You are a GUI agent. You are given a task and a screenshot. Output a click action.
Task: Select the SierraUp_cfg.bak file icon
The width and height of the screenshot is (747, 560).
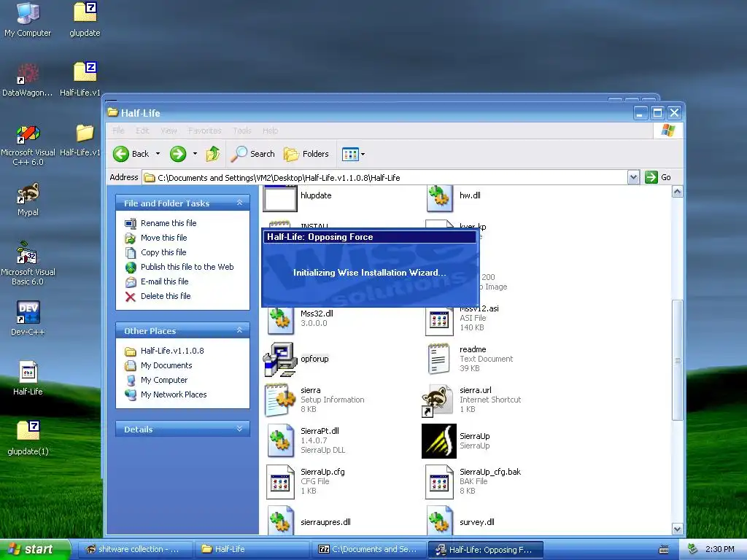point(439,481)
